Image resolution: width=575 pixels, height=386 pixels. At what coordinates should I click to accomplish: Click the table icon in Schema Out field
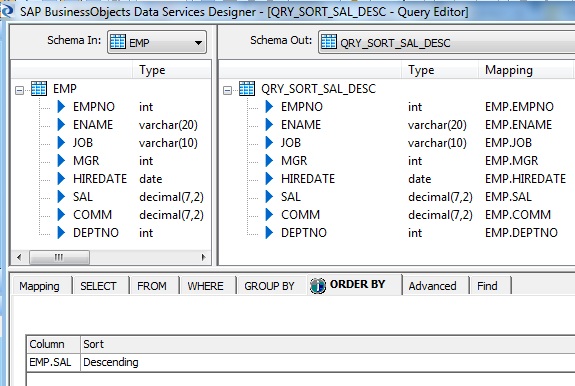tap(329, 42)
